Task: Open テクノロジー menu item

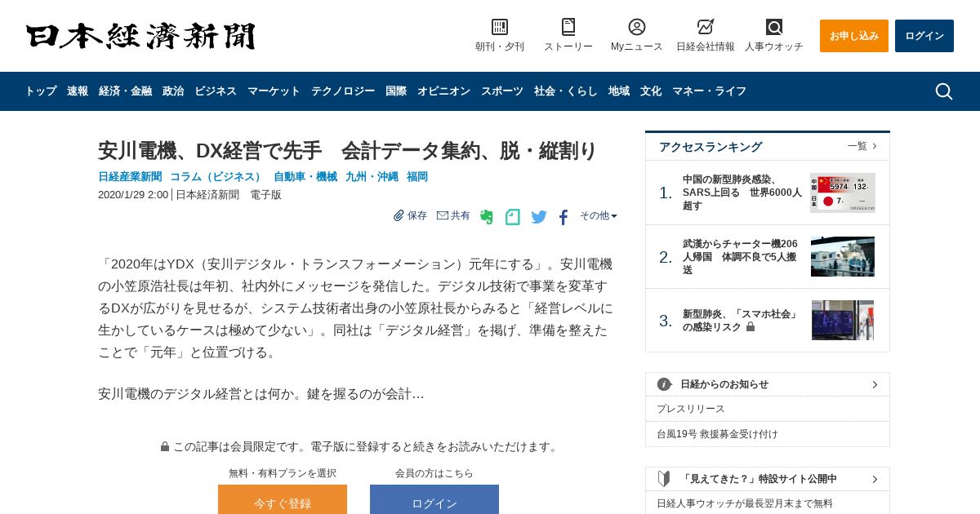Action: tap(343, 91)
